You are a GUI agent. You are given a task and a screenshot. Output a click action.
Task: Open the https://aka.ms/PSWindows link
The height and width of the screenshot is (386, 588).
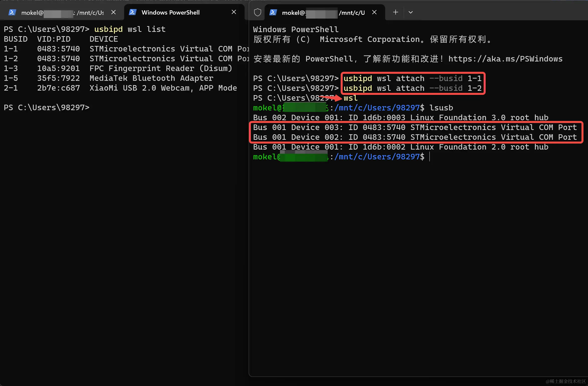click(505, 59)
